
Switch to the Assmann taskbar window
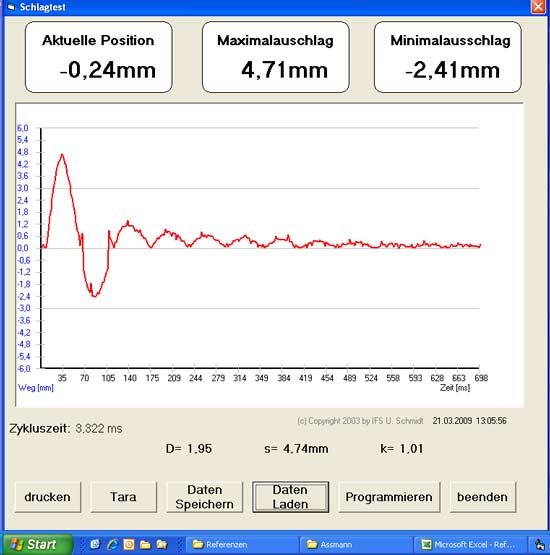click(x=356, y=544)
